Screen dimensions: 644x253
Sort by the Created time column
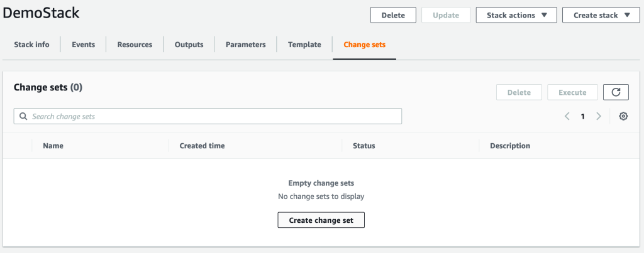tap(202, 146)
